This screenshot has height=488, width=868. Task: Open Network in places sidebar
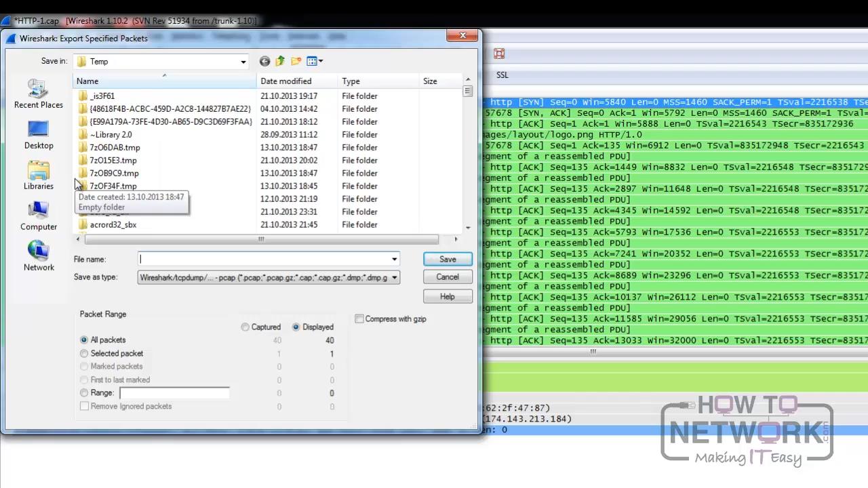coord(39,257)
